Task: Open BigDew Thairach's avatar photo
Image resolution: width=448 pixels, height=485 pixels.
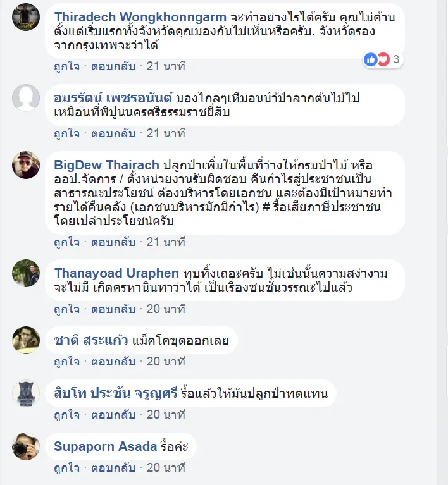Action: tap(27, 165)
